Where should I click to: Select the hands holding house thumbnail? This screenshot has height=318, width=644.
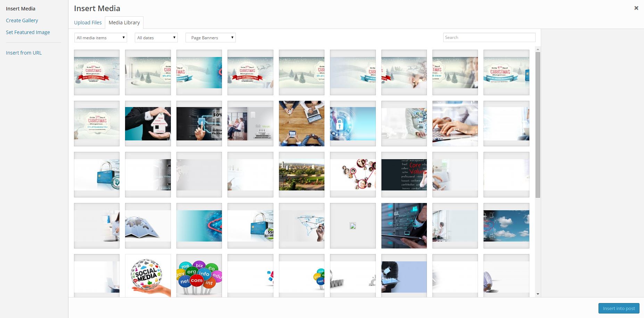coord(148,123)
